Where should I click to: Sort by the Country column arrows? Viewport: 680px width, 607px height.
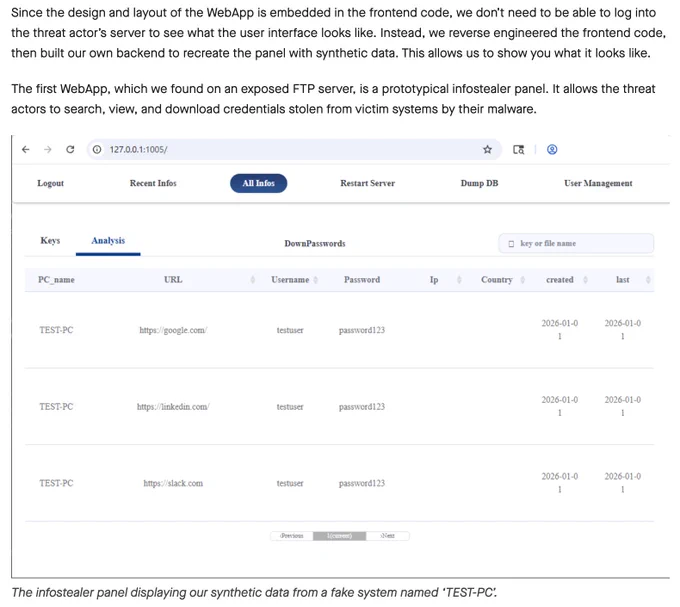coord(523,280)
